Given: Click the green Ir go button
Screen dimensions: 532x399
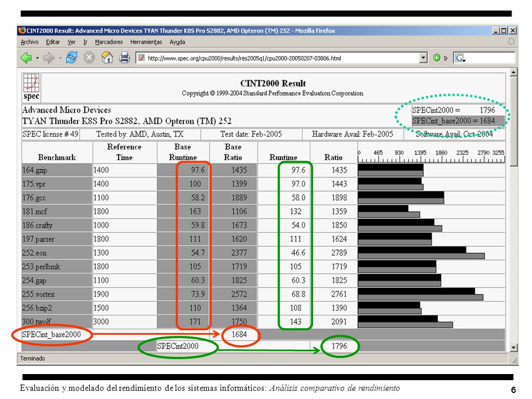Looking at the screenshot, I should (x=441, y=58).
